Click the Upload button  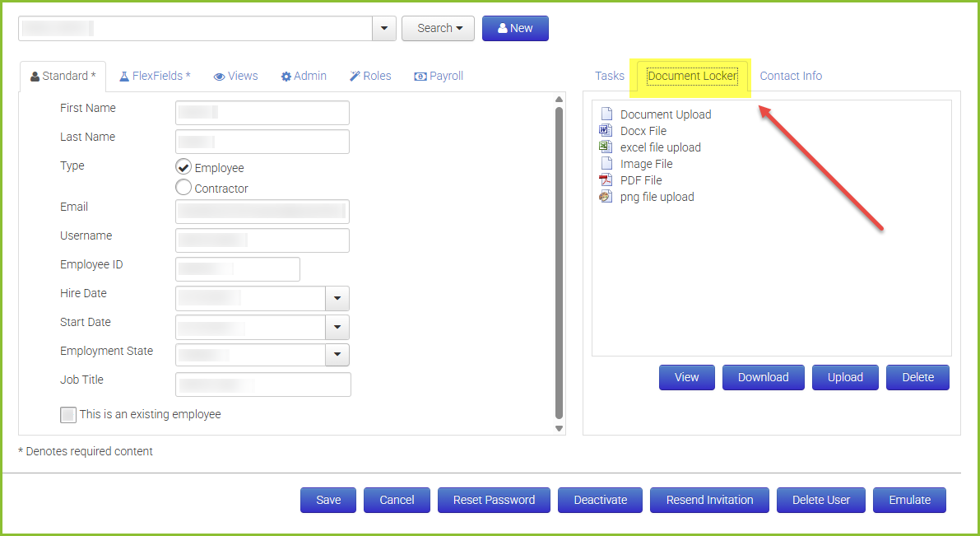coord(845,377)
